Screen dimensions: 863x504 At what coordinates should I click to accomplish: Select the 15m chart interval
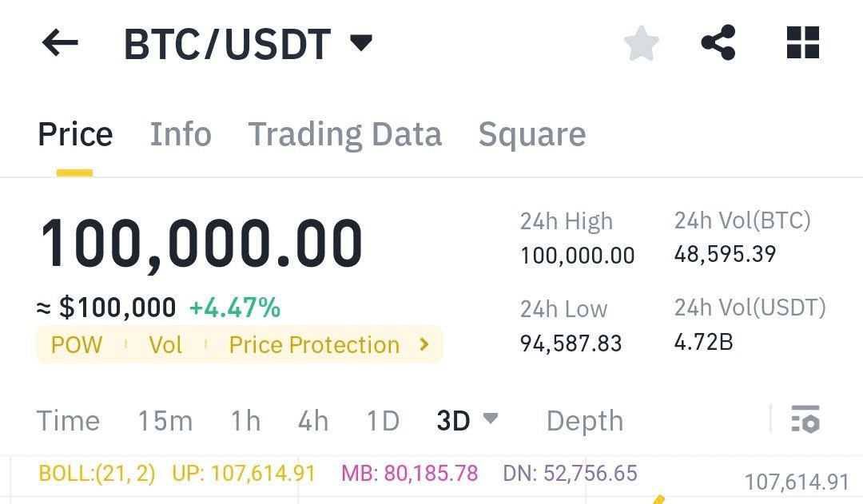point(165,421)
